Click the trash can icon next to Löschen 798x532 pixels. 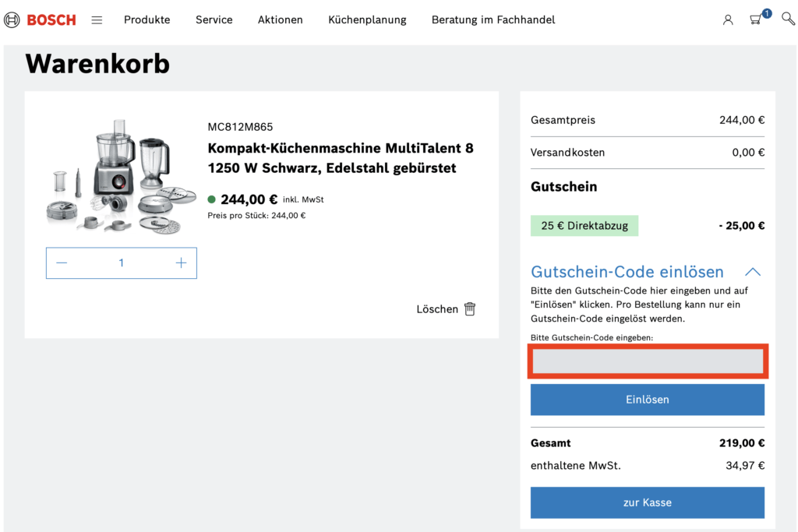[x=470, y=308]
